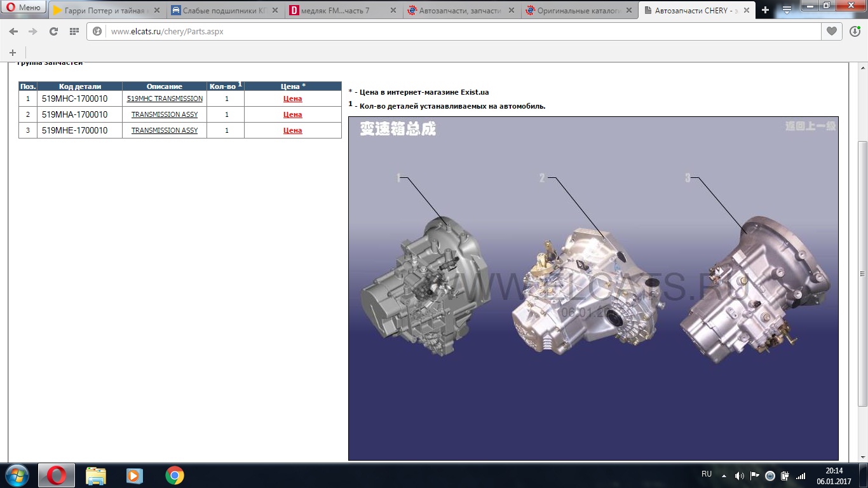Open the TRANSMISSION ASSY link for 519MHE-1700010
The width and height of the screenshot is (868, 488).
[165, 130]
